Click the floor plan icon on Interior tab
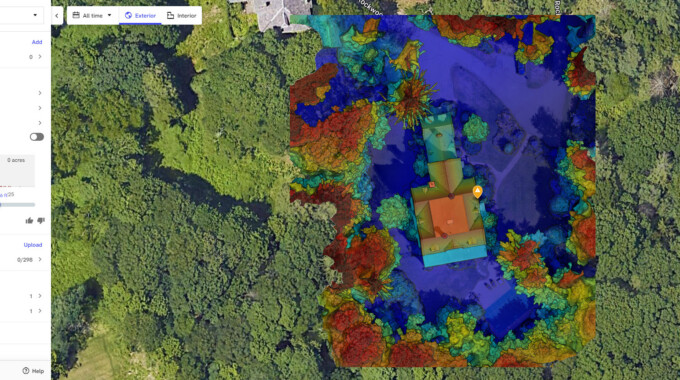Image resolution: width=680 pixels, height=380 pixels. click(170, 15)
